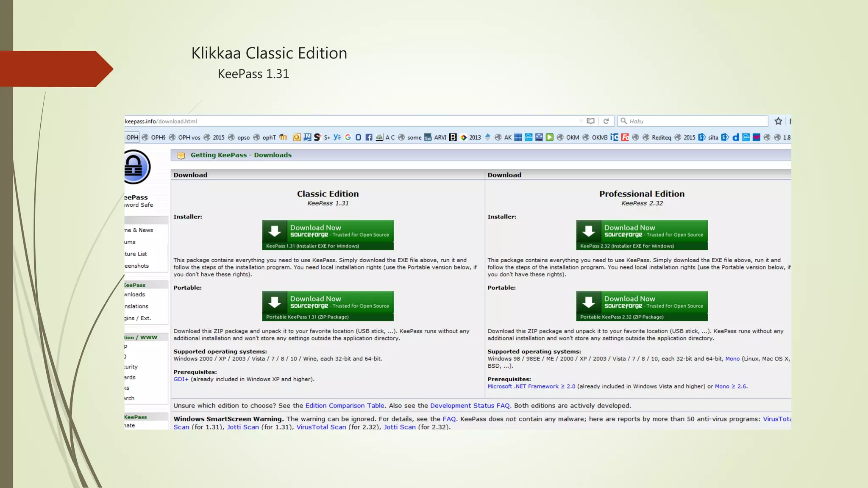Open Microsoft .NET Framework link
This screenshot has height=488, width=868.
(531, 386)
